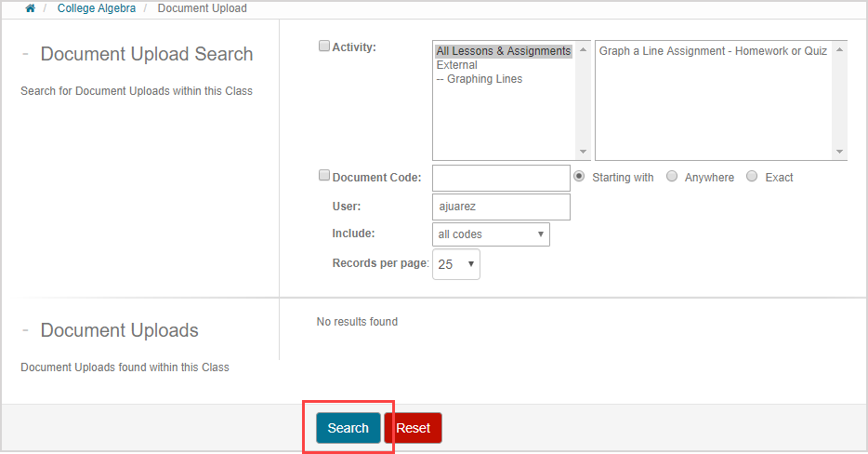Click the No results found message

pos(357,322)
